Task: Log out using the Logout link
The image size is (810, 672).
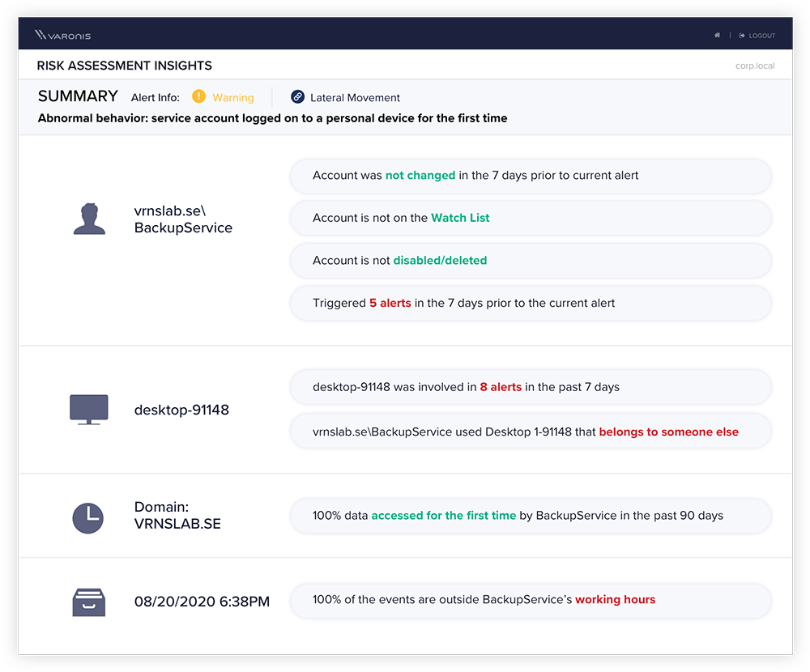Action: (757, 36)
